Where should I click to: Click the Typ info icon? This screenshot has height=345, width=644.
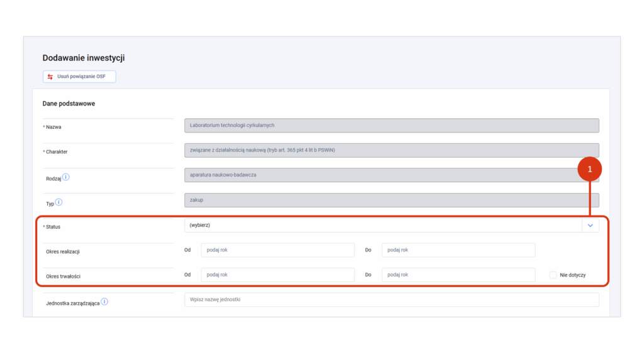(x=58, y=202)
